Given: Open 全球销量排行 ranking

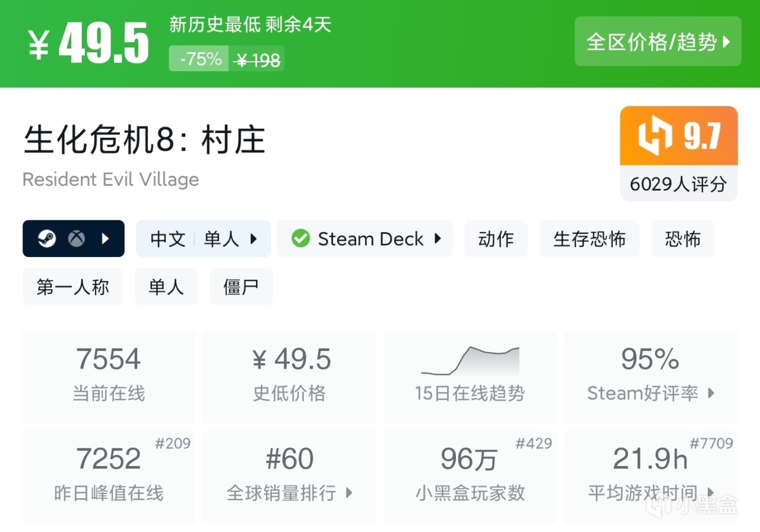Looking at the screenshot, I should click(290, 476).
